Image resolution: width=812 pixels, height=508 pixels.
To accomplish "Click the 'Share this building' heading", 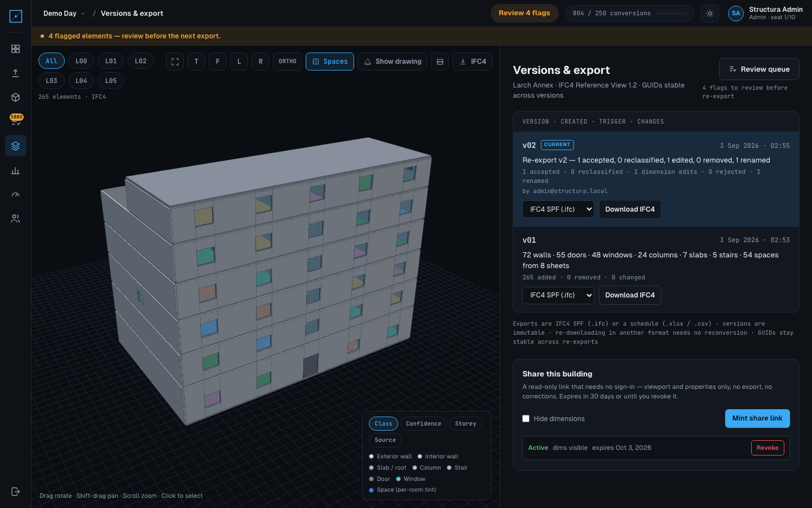I will pos(557,374).
